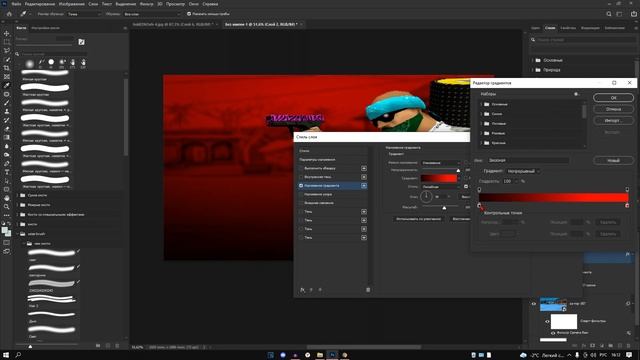Click the gradient preview swatch in Layer Style

point(439,178)
